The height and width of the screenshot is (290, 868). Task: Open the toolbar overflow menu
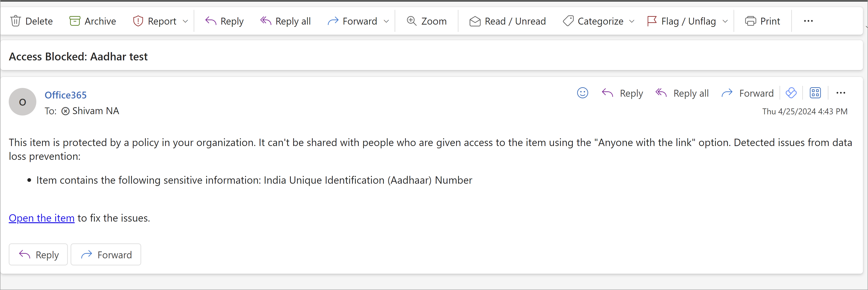pos(808,21)
